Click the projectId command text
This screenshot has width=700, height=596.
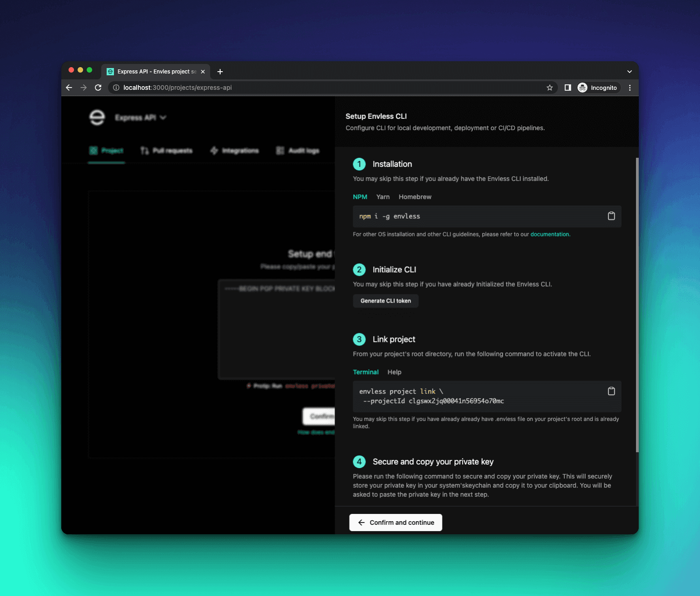click(433, 401)
